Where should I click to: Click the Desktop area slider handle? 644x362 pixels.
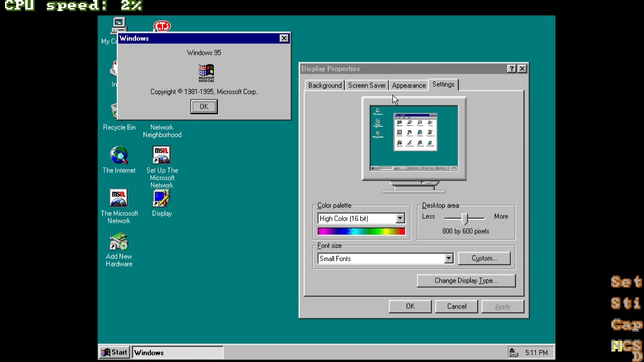coord(465,218)
